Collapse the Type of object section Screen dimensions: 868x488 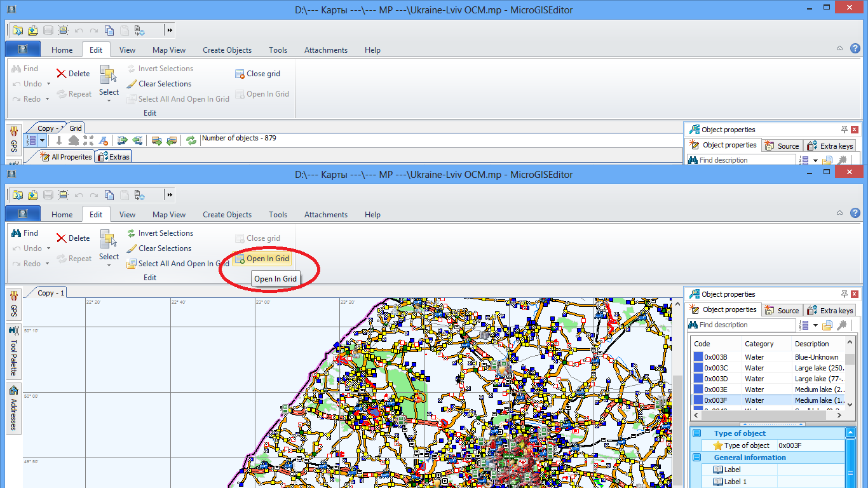pos(697,433)
